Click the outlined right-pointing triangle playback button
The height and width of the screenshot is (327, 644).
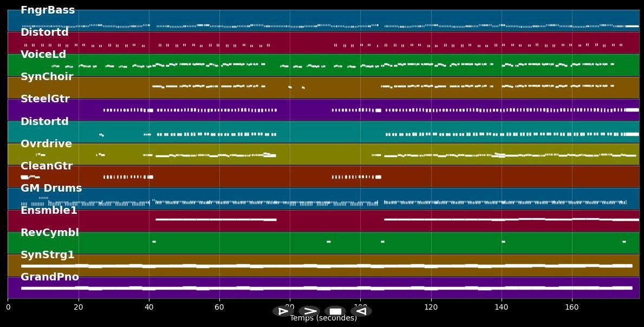click(283, 311)
